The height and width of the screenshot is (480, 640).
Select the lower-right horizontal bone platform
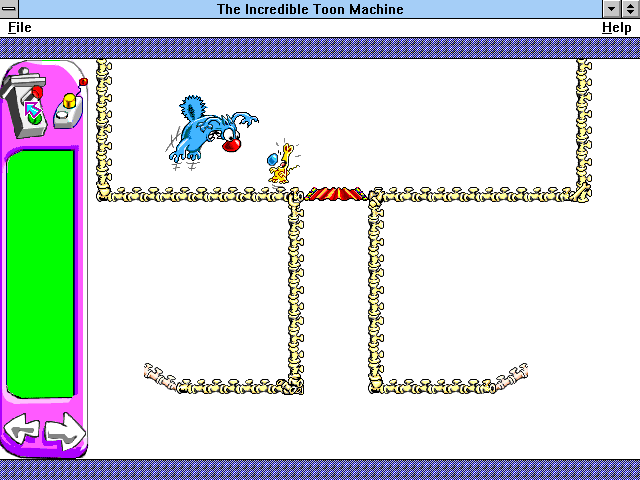tap(433, 386)
